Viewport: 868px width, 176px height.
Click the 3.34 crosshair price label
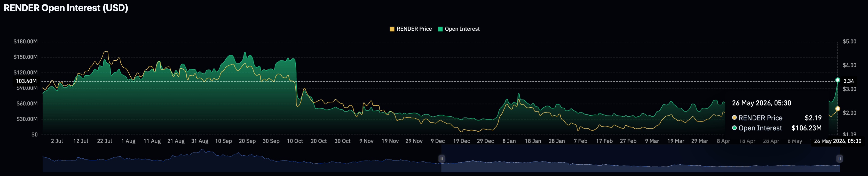[x=848, y=81]
